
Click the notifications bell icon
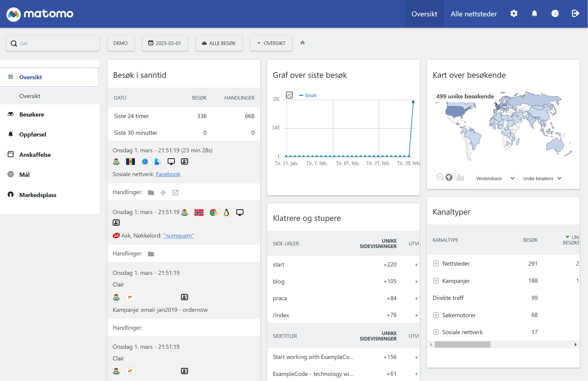coord(534,14)
